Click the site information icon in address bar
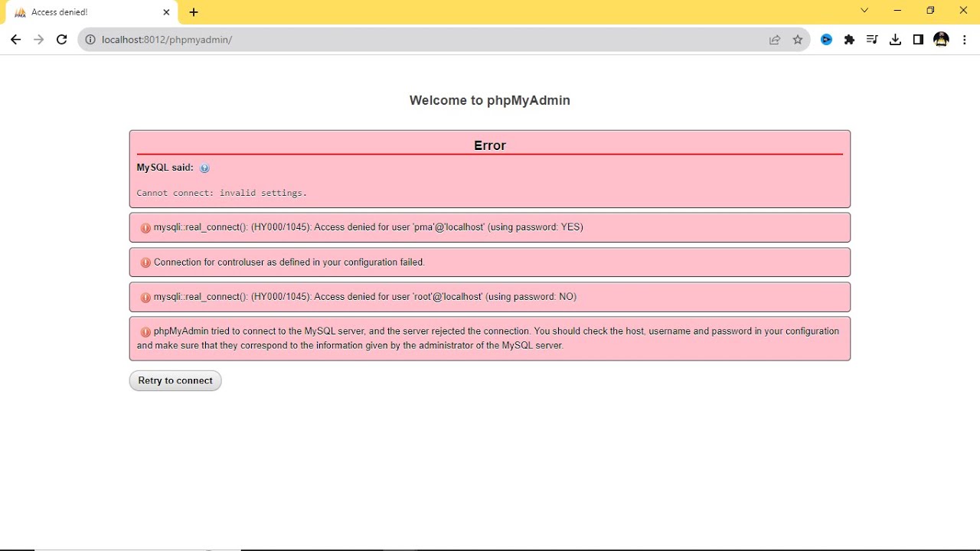Image resolution: width=980 pixels, height=551 pixels. [x=90, y=39]
